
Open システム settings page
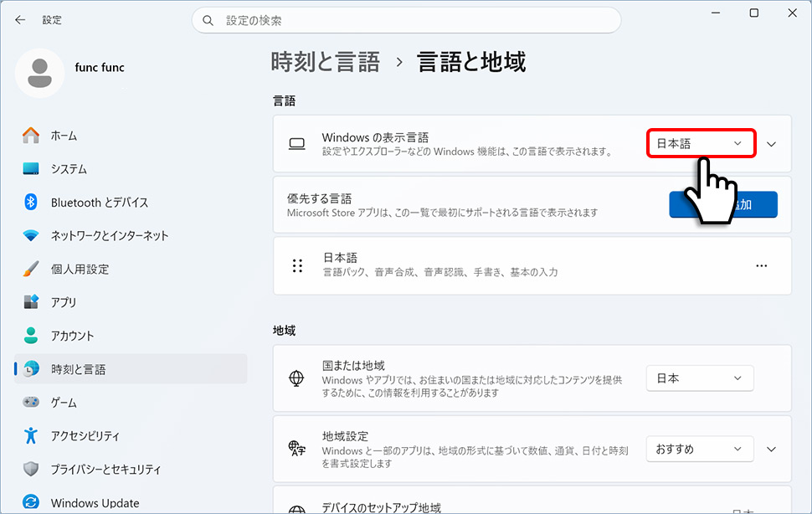tap(131, 169)
